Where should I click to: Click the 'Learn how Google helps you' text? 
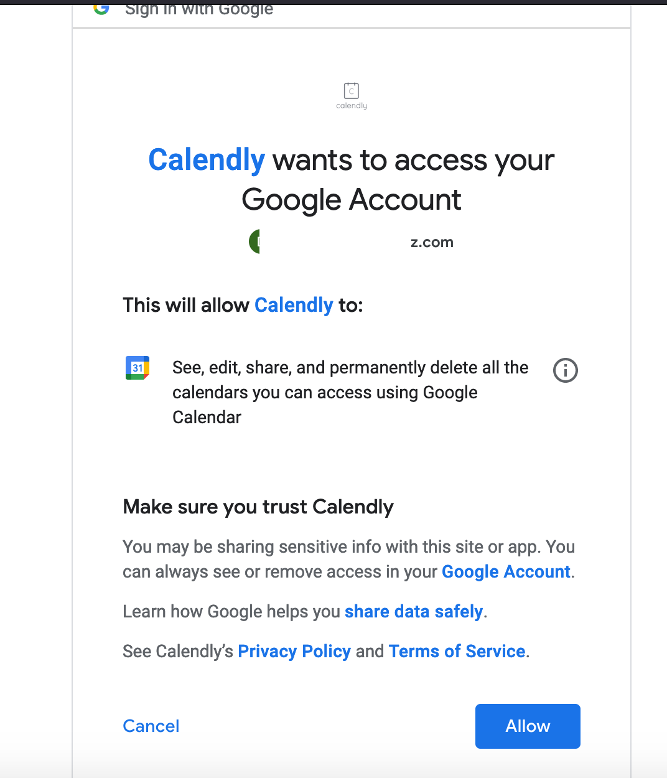coord(231,612)
